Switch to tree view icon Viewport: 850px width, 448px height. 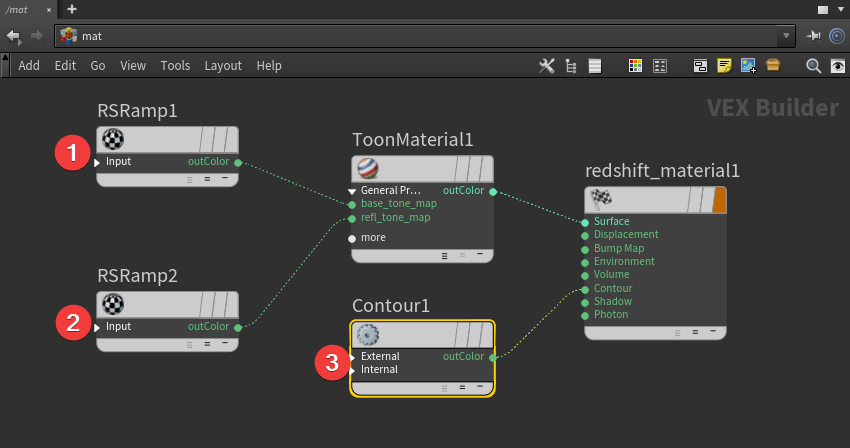point(571,66)
